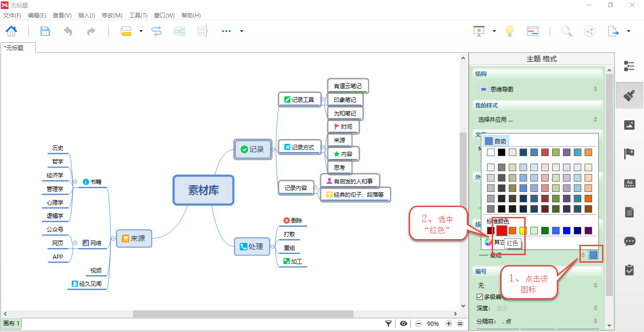Redo the last action
The height and width of the screenshot is (332, 644).
(x=91, y=31)
